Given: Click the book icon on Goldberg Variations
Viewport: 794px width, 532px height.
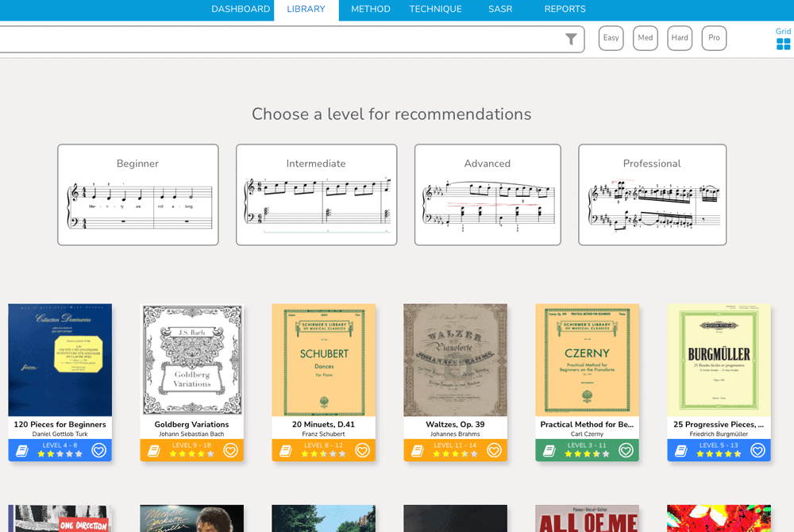Looking at the screenshot, I should pos(153,450).
